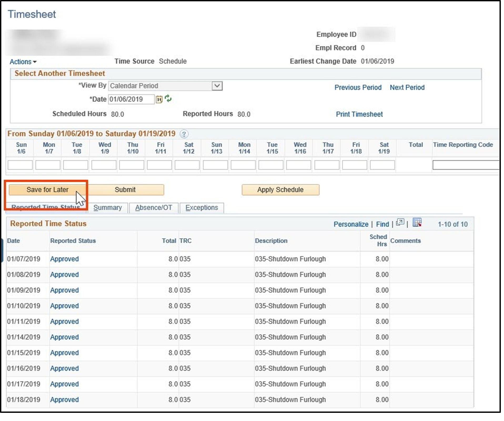
Task: Personalize the Reported Time Status grid
Action: [351, 224]
